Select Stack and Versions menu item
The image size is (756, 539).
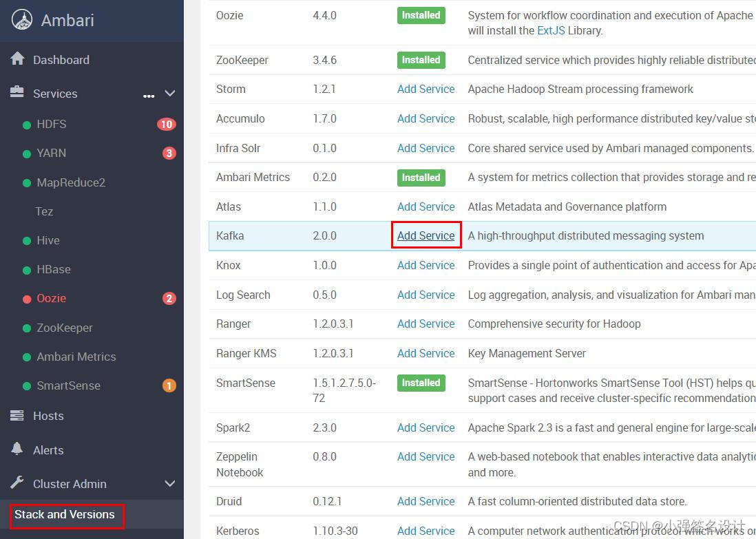pos(65,514)
